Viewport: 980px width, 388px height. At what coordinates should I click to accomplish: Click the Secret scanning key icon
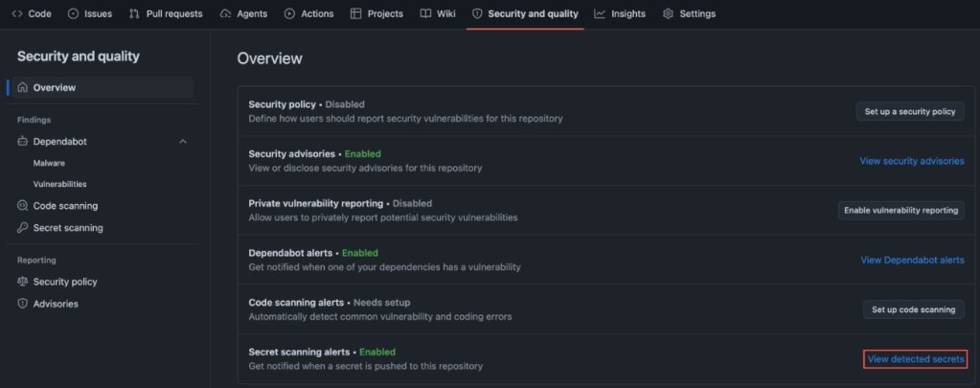tap(23, 227)
